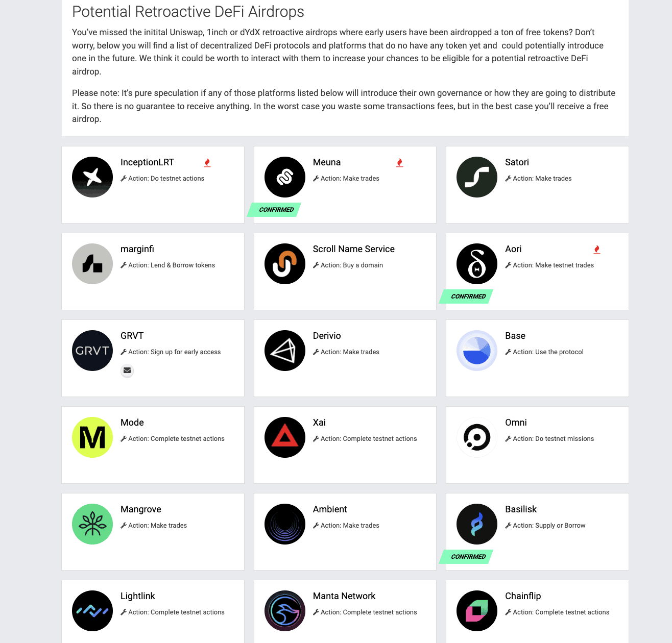Click the Mode yellow M logo
Screen dimensions: 672x643
coord(92,437)
